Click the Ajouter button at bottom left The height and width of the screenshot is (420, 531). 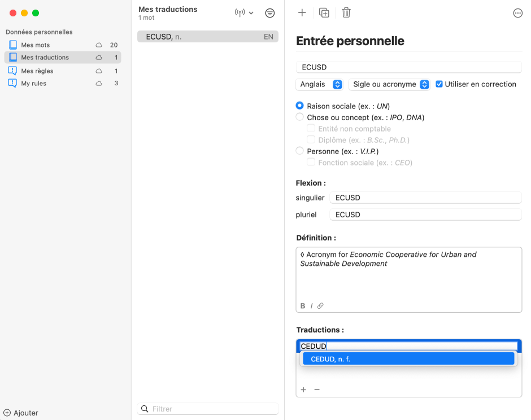pos(21,413)
